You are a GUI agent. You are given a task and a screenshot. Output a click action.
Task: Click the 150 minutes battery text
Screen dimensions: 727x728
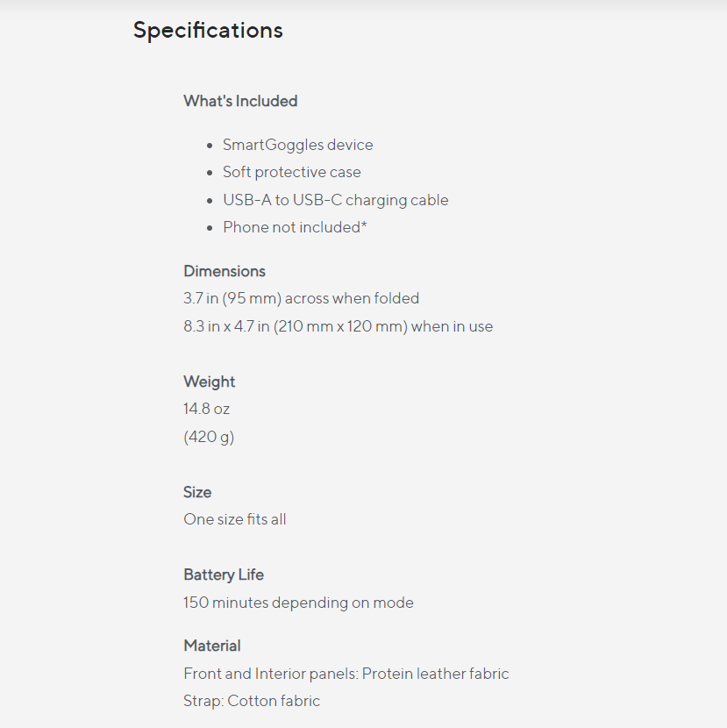[x=298, y=603]
